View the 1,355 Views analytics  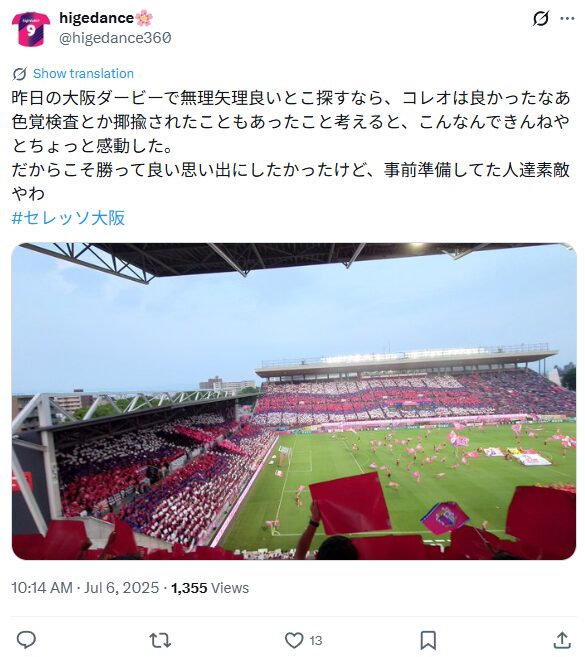[x=210, y=587]
